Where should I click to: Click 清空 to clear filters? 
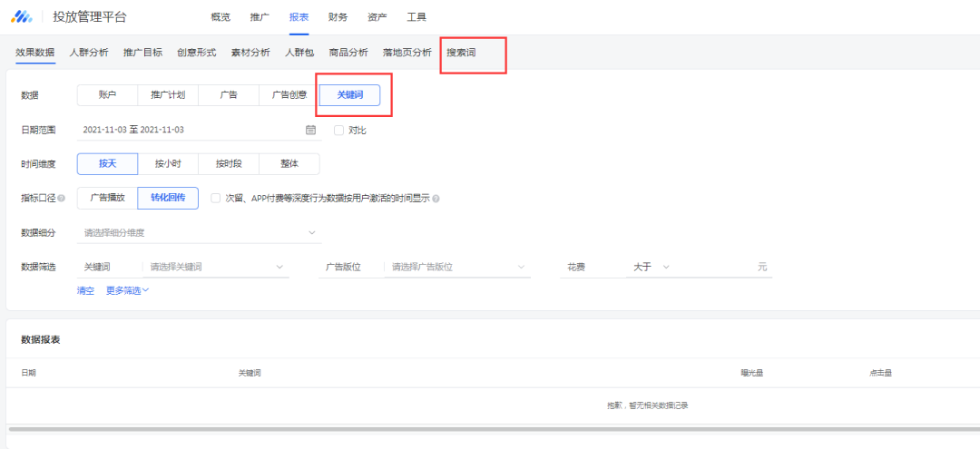click(x=85, y=290)
